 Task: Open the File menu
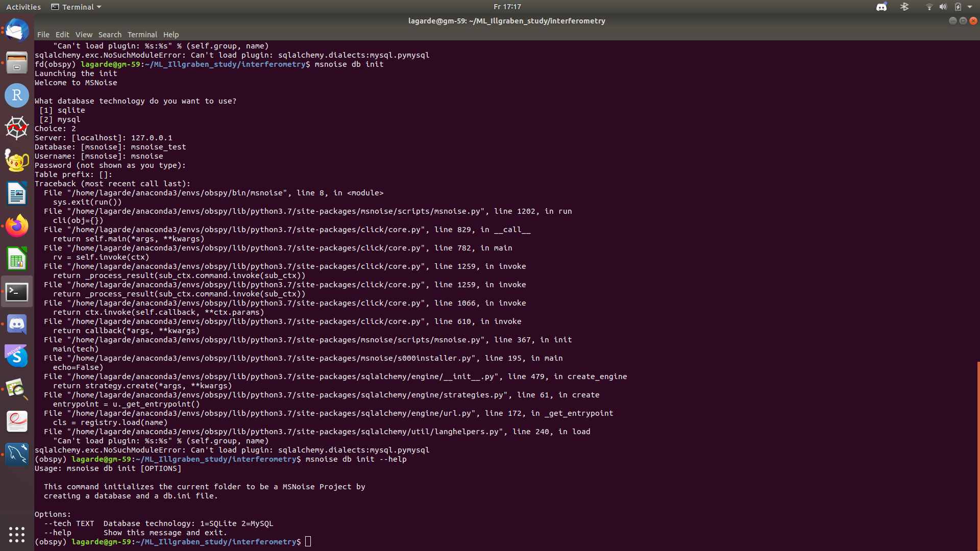43,35
